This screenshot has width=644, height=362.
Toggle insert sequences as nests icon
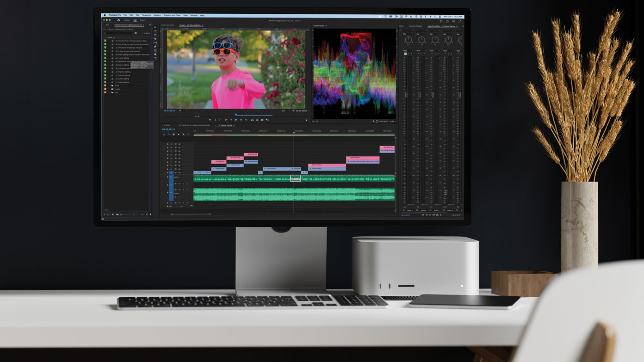[164, 135]
